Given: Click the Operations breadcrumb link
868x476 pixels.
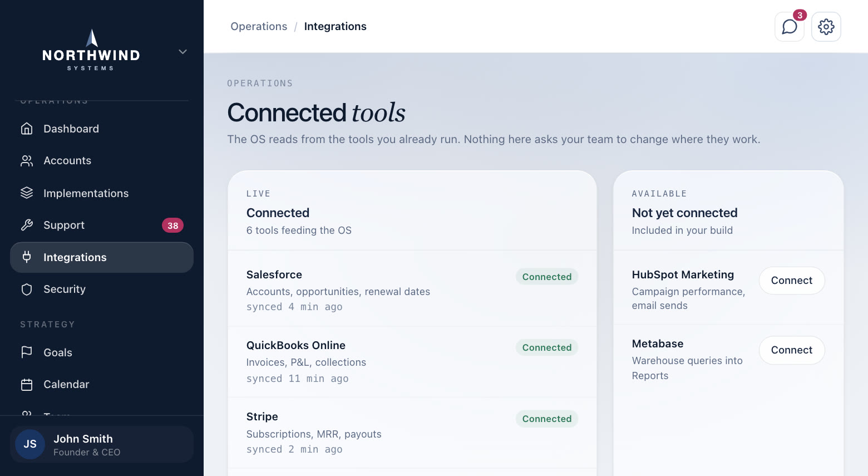Looking at the screenshot, I should click(259, 26).
